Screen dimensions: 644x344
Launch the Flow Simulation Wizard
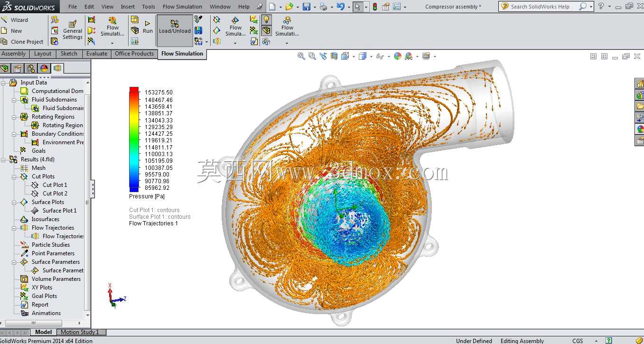click(x=14, y=20)
